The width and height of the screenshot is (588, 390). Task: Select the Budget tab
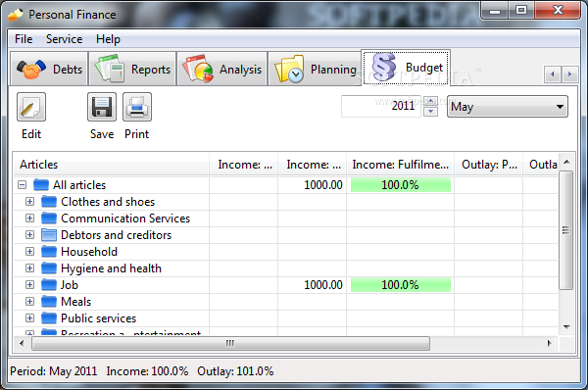click(406, 68)
